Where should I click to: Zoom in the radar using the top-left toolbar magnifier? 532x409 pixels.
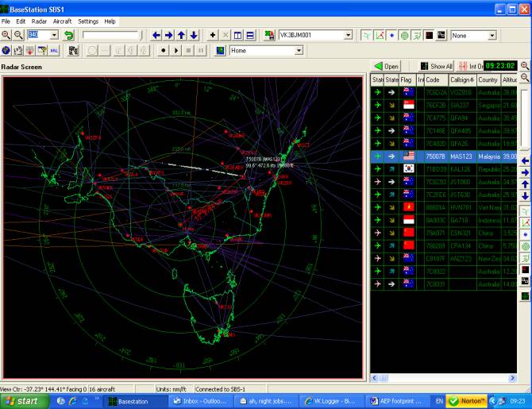(x=6, y=35)
